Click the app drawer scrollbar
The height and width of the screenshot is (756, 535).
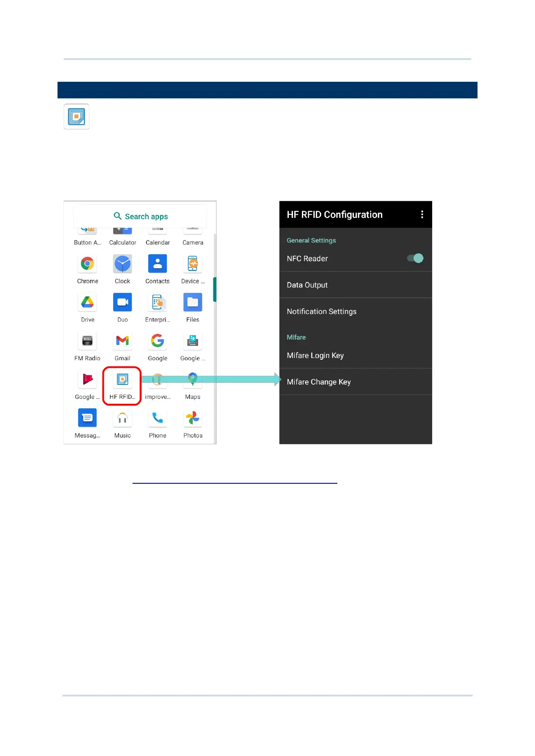[x=215, y=289]
